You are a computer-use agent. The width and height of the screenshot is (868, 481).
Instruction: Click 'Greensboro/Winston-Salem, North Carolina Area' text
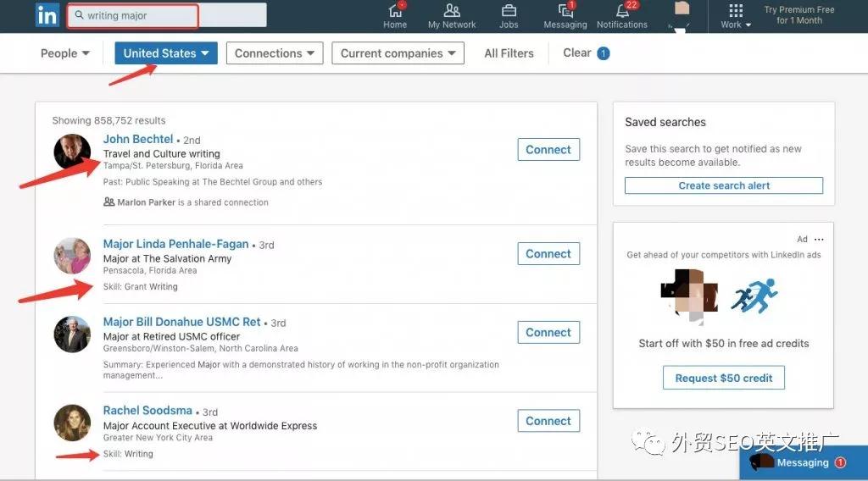[200, 349]
